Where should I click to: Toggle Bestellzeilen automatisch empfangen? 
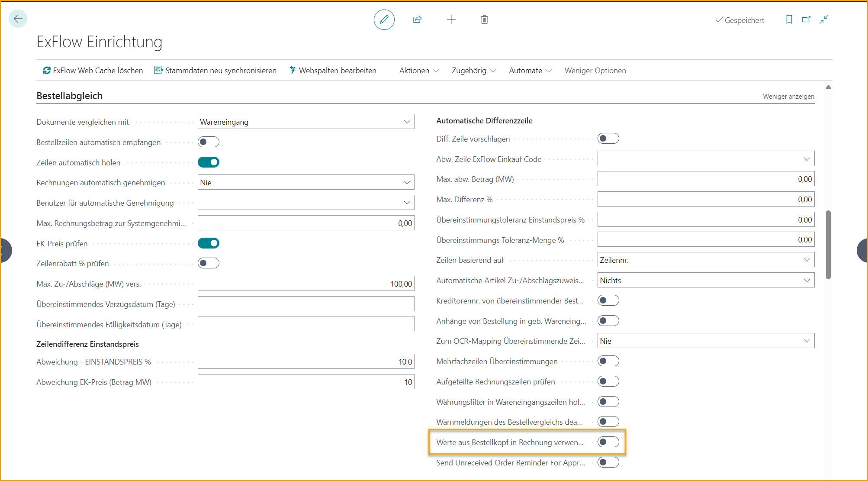click(x=209, y=142)
